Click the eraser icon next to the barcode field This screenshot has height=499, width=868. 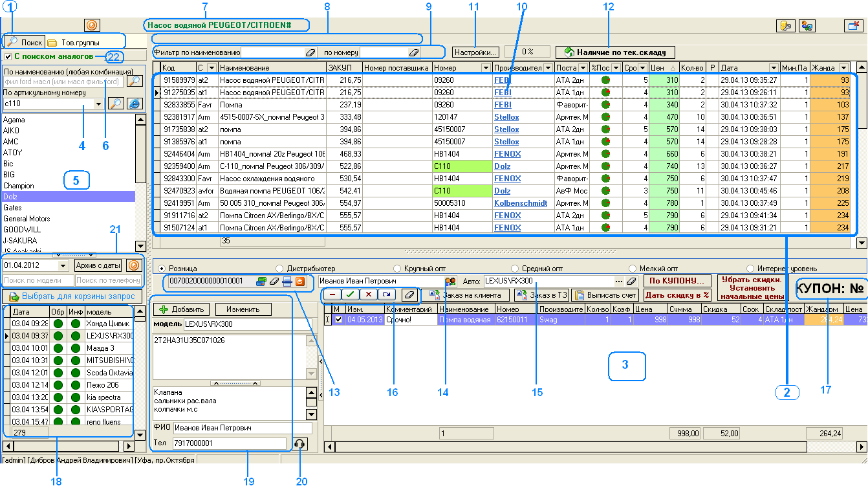pyautogui.click(x=274, y=282)
